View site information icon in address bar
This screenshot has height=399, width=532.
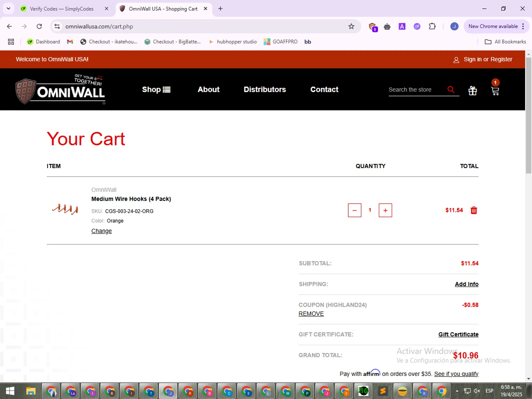57,26
